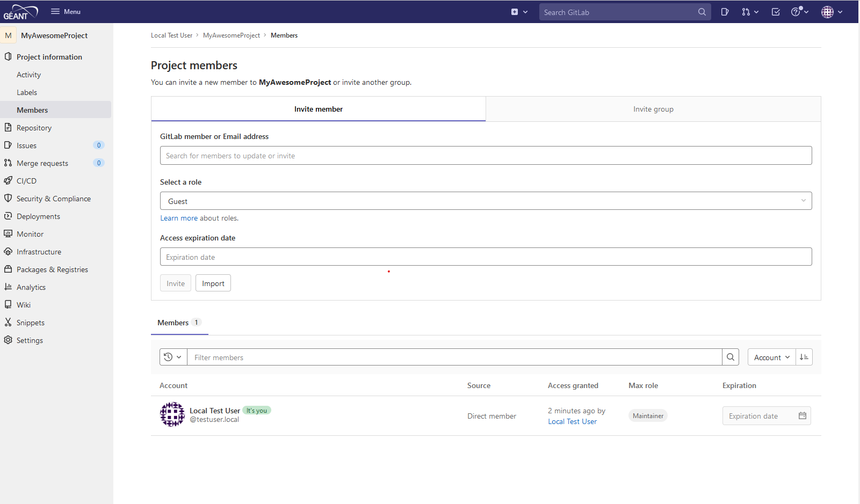
Task: Click the Issues sidebar icon
Action: point(8,145)
